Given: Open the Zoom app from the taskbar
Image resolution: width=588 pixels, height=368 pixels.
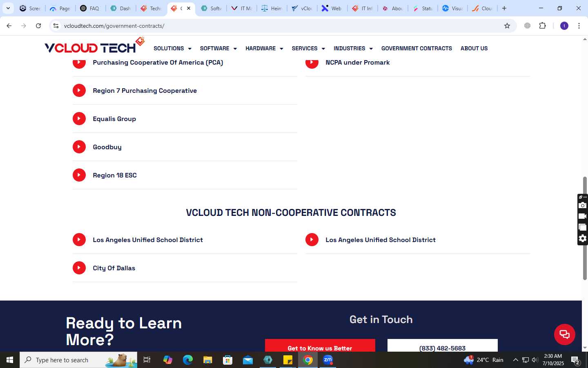Looking at the screenshot, I should pyautogui.click(x=328, y=360).
